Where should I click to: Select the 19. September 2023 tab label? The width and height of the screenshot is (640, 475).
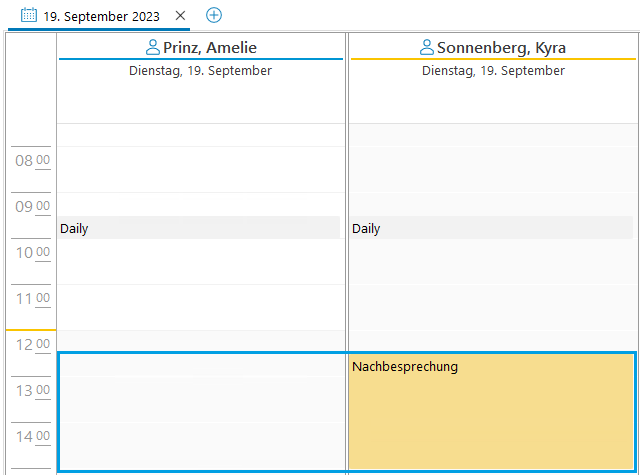[x=101, y=16]
